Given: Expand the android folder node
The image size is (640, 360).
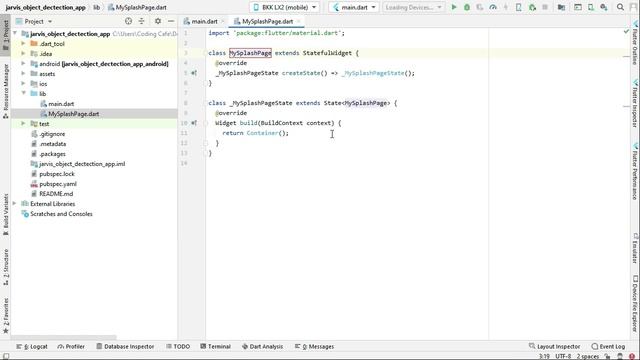Looking at the screenshot, I should click(x=23, y=63).
